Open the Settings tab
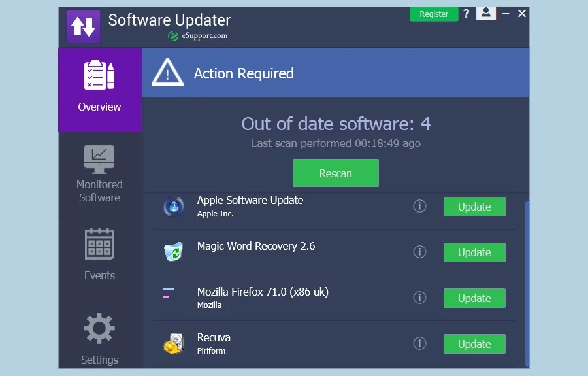The width and height of the screenshot is (588, 376). 100,339
